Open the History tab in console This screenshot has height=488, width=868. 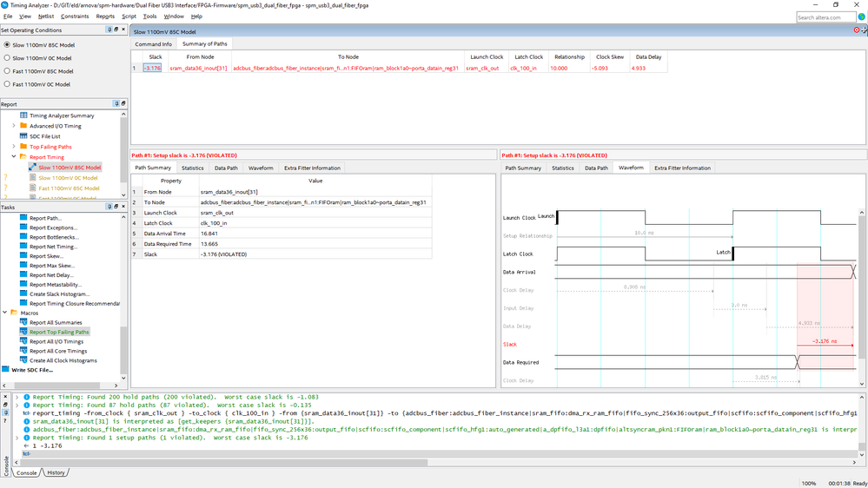[x=56, y=472]
